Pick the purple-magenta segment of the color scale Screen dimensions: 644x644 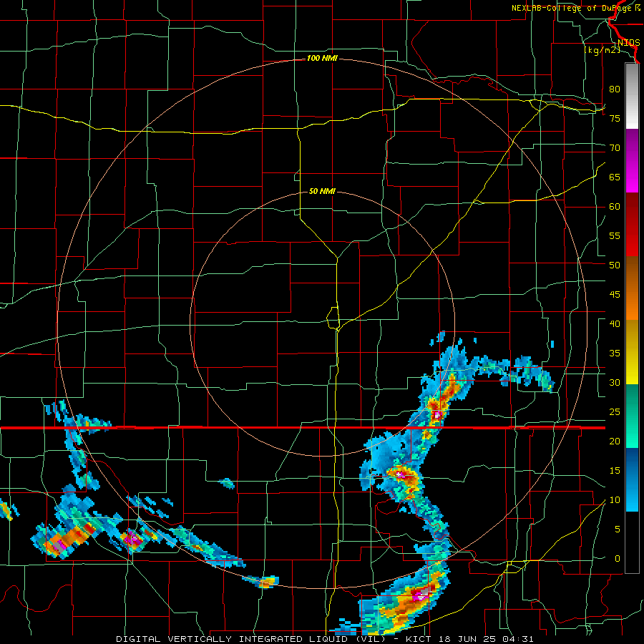point(632,160)
